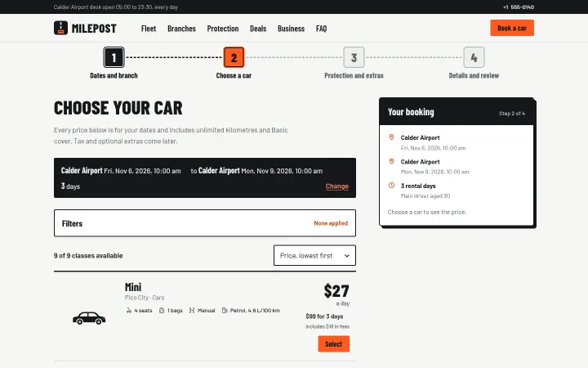
Task: Click the '$99 for 3 days' text
Action: pyautogui.click(x=324, y=316)
